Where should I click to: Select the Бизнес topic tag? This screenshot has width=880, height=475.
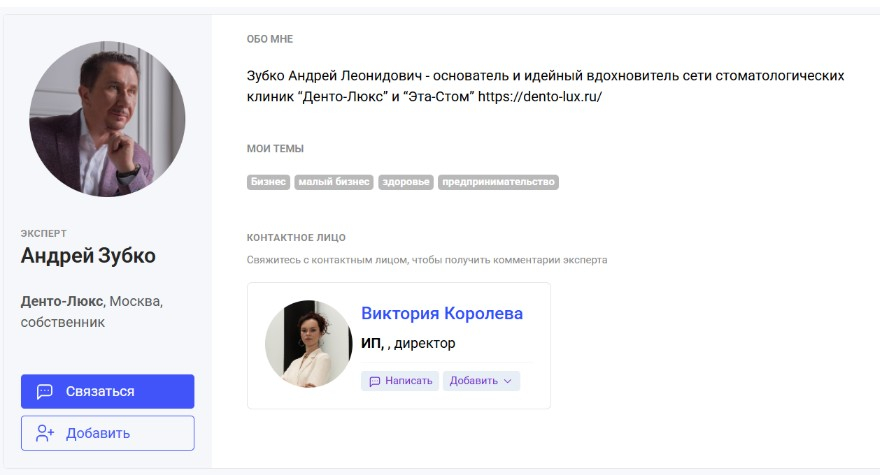tap(268, 182)
